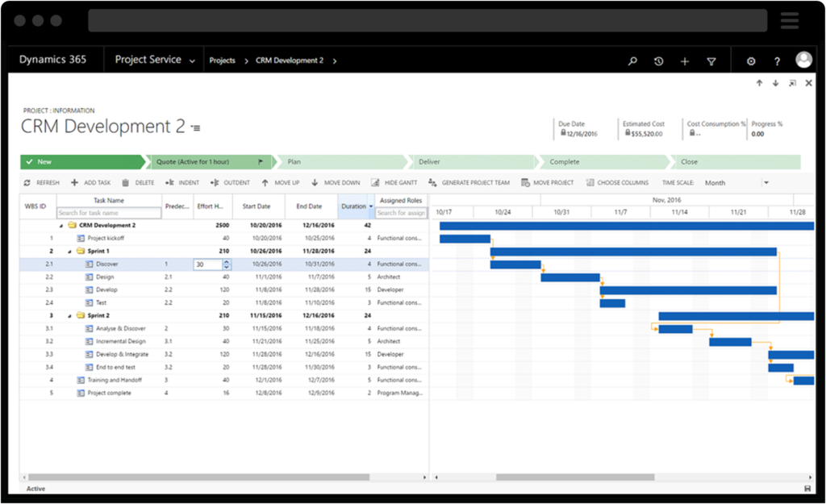This screenshot has width=826, height=504.
Task: Select the New process stage
Action: [x=82, y=161]
